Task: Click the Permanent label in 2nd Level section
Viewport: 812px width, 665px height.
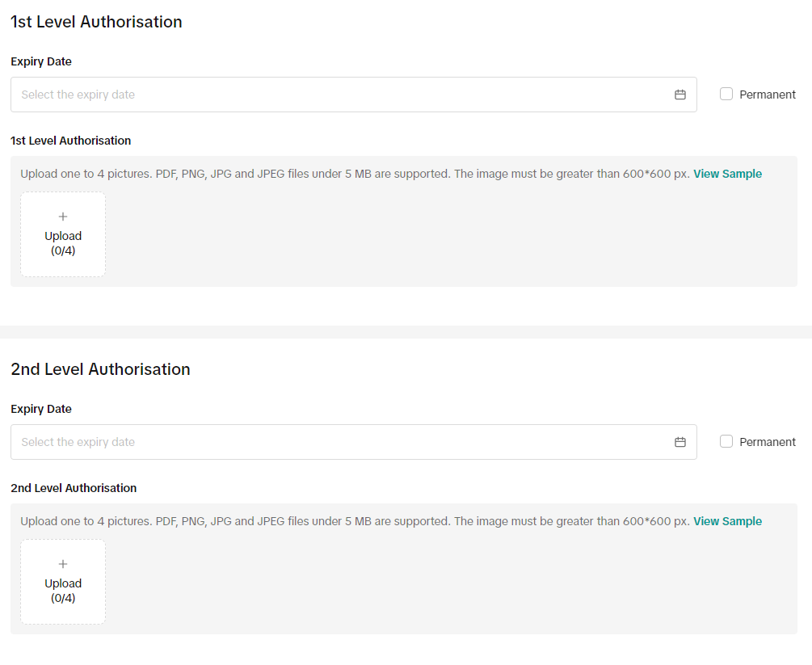Action: coord(767,442)
